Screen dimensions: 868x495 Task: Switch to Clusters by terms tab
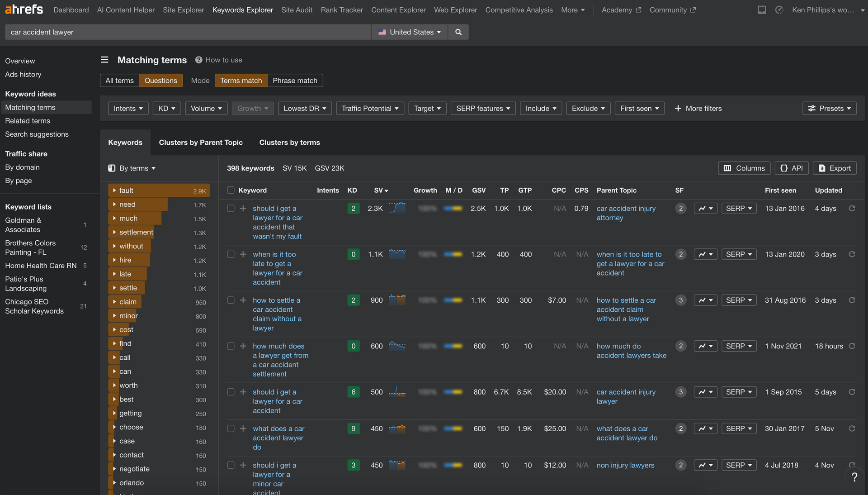289,143
